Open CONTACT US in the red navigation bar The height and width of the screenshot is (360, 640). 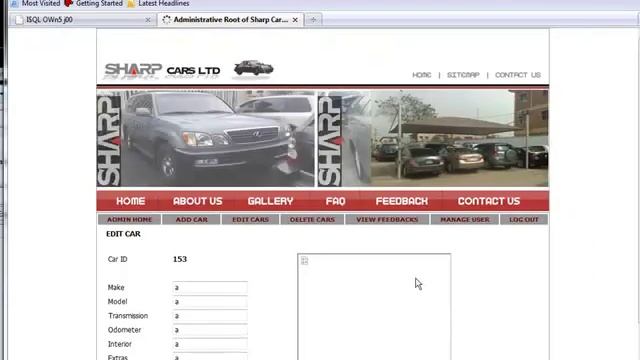coord(489,201)
